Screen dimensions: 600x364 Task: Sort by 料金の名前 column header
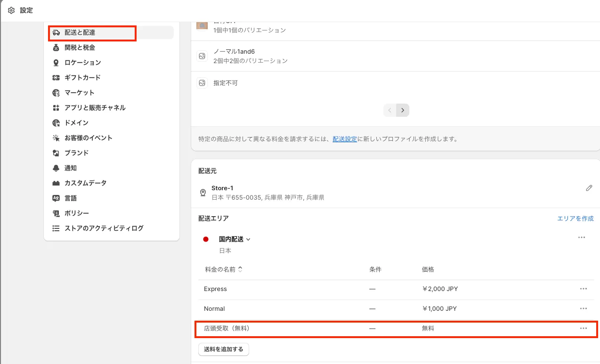[224, 269]
